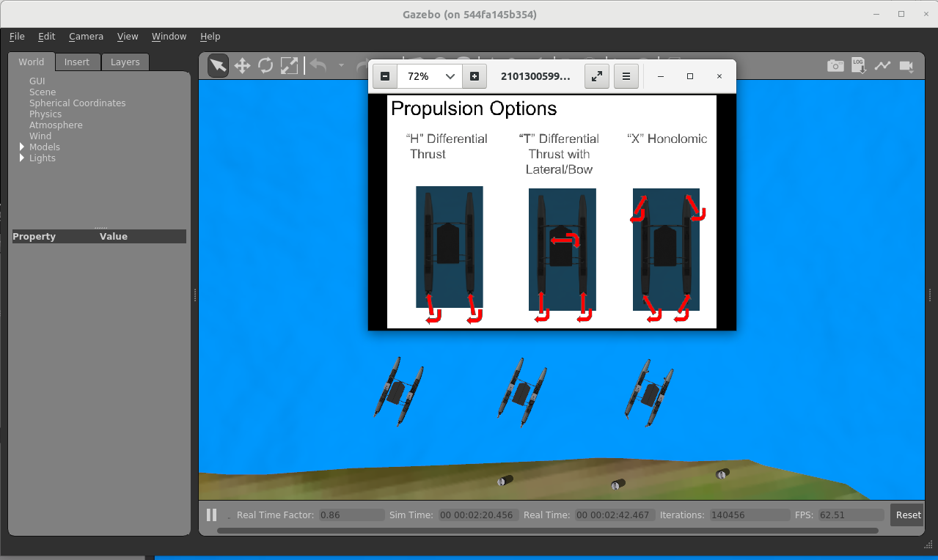Click the undo arrow in Gazebo toolbar
The image size is (938, 560).
point(318,65)
